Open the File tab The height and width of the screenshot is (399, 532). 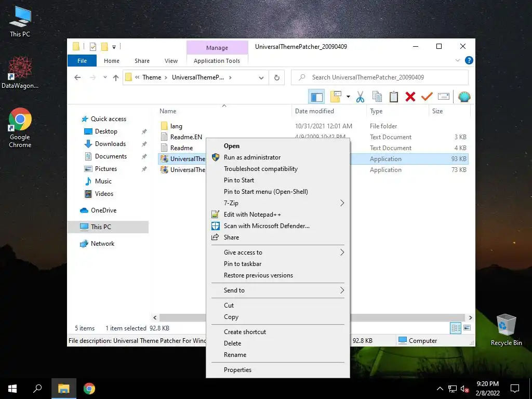(82, 61)
